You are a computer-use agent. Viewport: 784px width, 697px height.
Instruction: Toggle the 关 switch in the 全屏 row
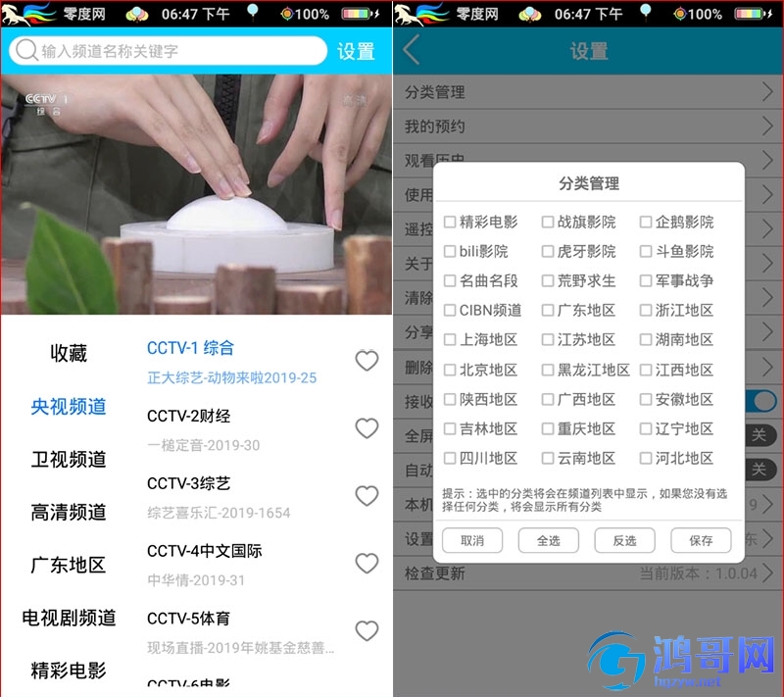(760, 435)
